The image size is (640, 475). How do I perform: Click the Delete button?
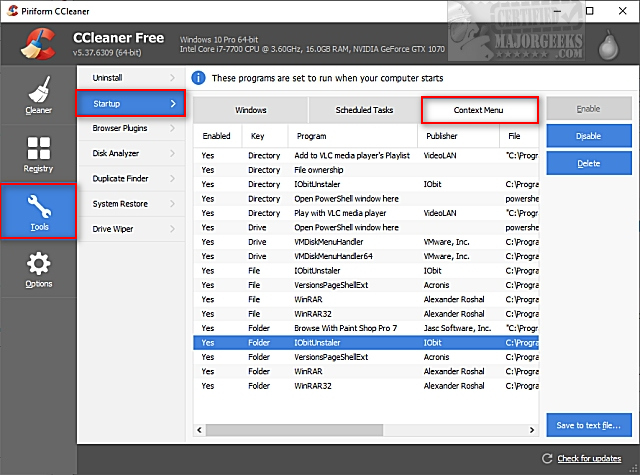(x=589, y=161)
